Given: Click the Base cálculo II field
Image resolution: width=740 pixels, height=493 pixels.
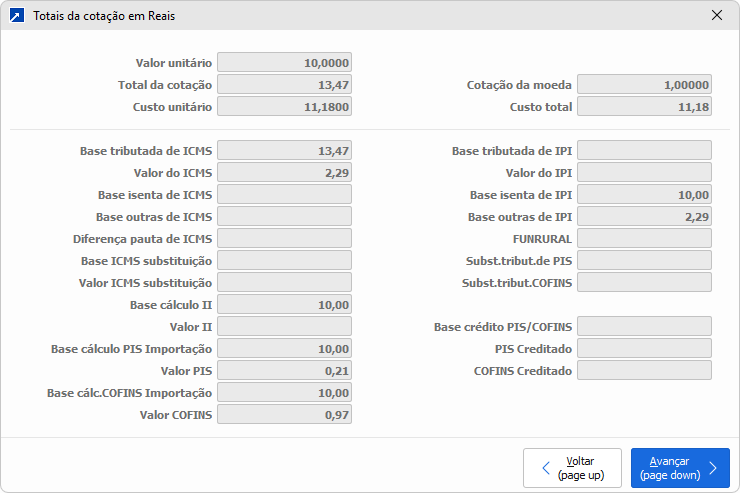Looking at the screenshot, I should pos(284,305).
